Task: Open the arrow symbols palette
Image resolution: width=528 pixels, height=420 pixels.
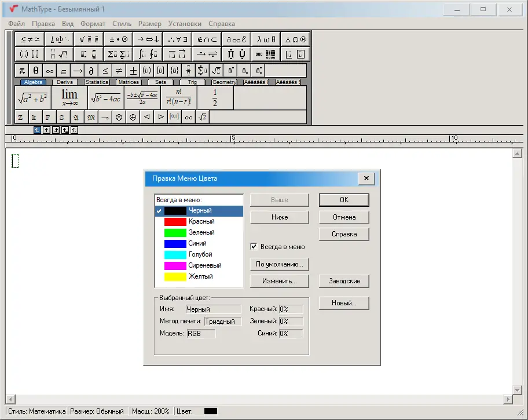Action: (148, 39)
